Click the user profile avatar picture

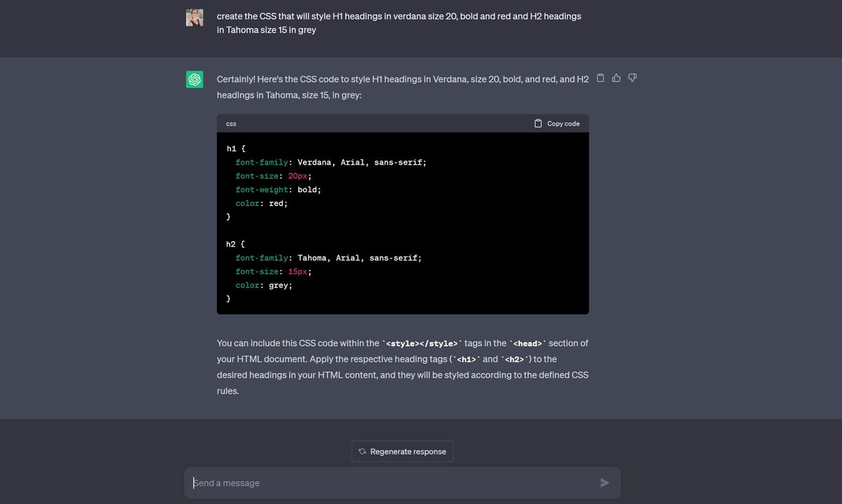pos(194,18)
